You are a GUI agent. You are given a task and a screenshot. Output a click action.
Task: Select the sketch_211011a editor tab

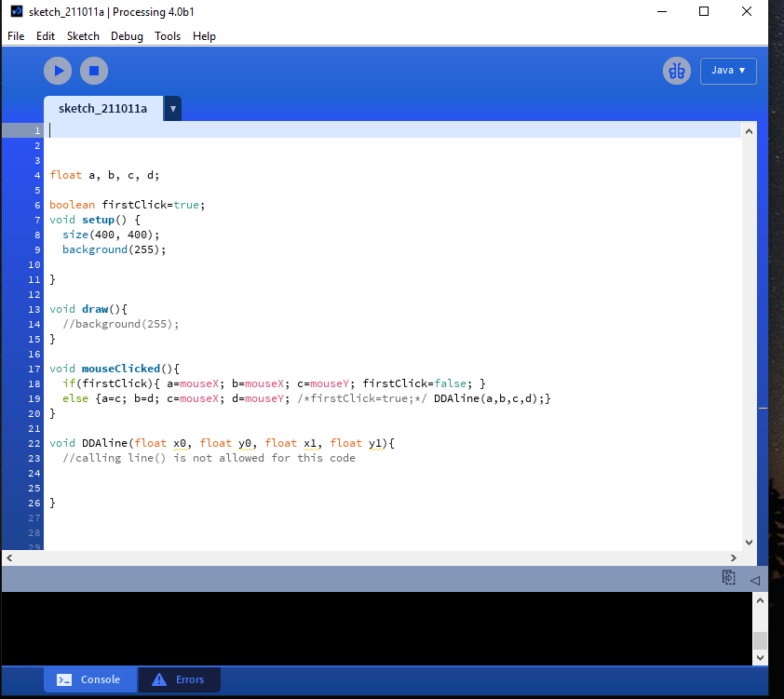pos(102,108)
